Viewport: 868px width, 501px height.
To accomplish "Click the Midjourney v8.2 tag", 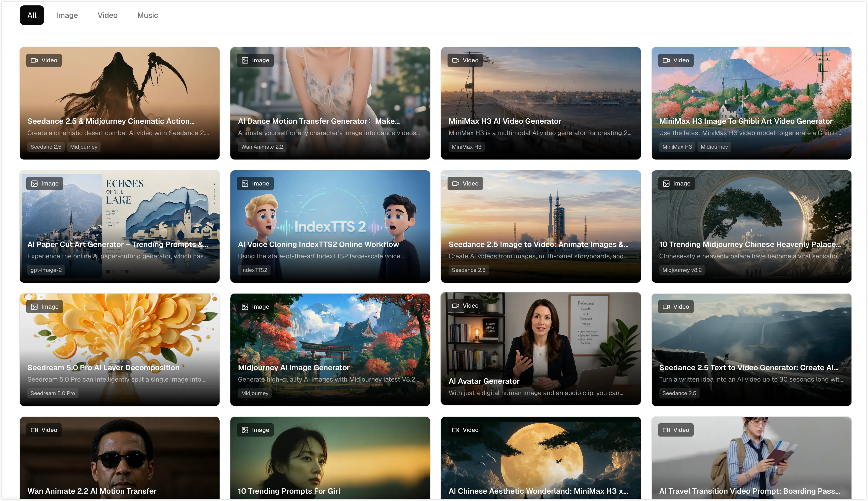I will (x=682, y=270).
